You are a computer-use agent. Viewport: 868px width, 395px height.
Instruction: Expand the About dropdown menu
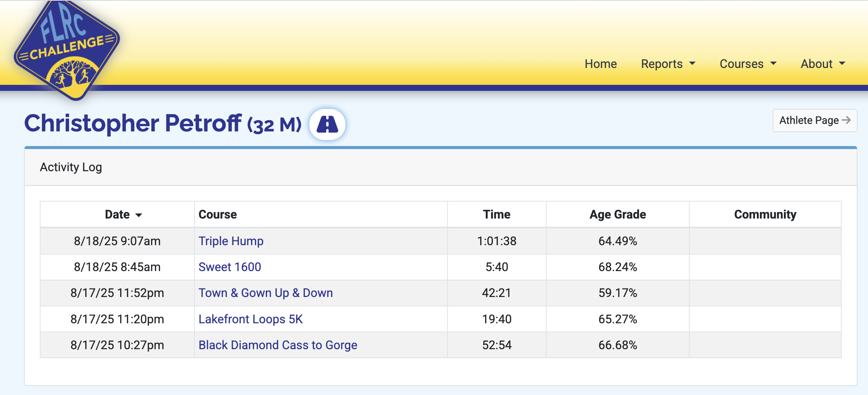[823, 64]
